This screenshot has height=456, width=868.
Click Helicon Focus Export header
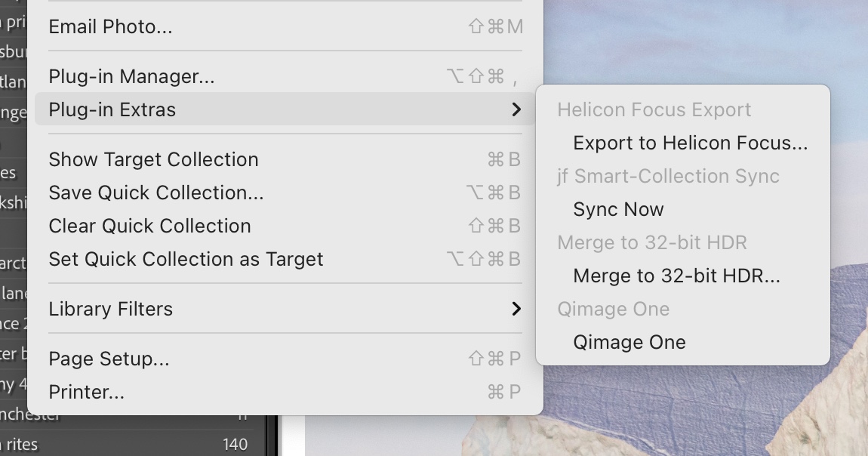click(654, 109)
